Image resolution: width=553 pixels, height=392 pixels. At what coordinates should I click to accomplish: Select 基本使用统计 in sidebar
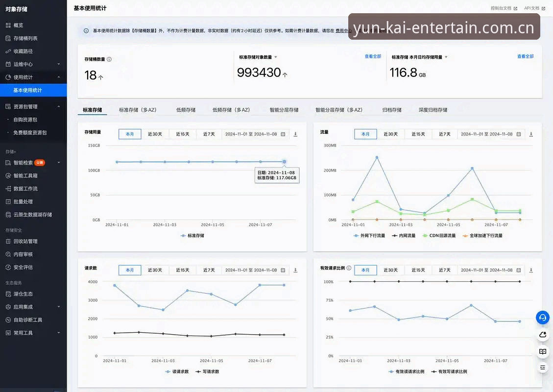tap(33, 90)
